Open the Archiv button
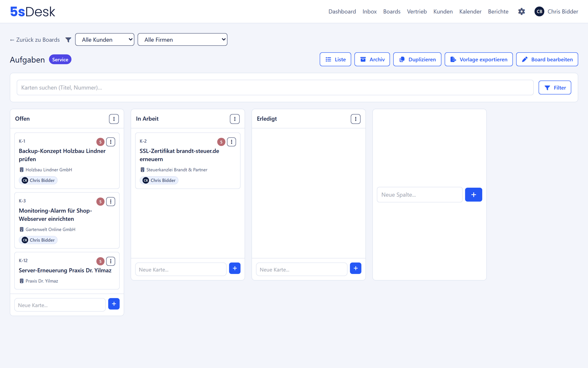 (372, 59)
